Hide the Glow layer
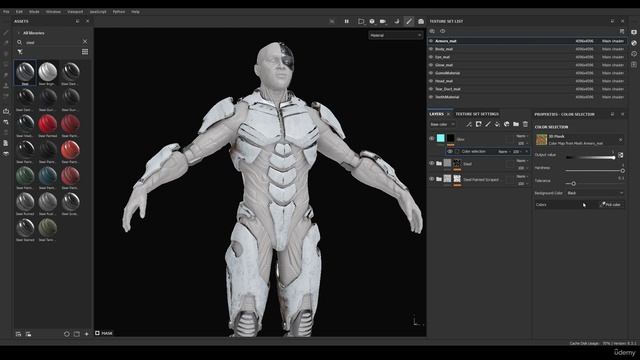This screenshot has width=640, height=360. coord(431,139)
